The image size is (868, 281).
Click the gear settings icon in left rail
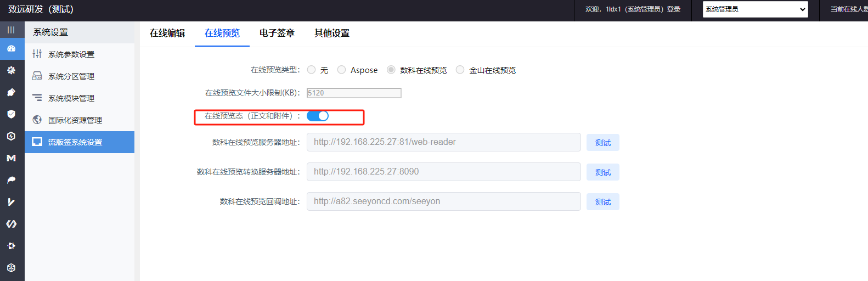(x=11, y=70)
